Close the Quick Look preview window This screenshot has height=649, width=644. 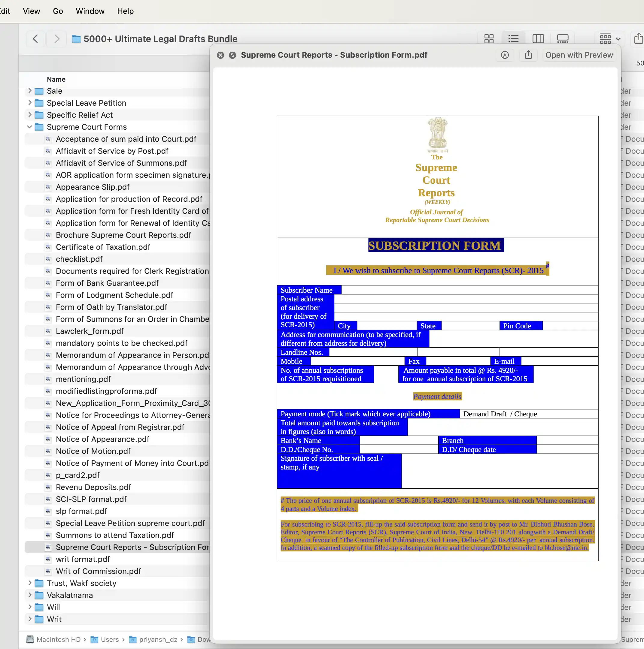[x=220, y=55]
